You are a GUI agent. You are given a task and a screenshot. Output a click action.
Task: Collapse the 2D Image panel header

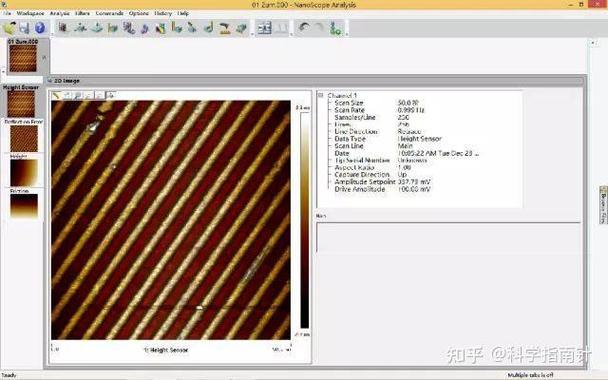(x=50, y=81)
